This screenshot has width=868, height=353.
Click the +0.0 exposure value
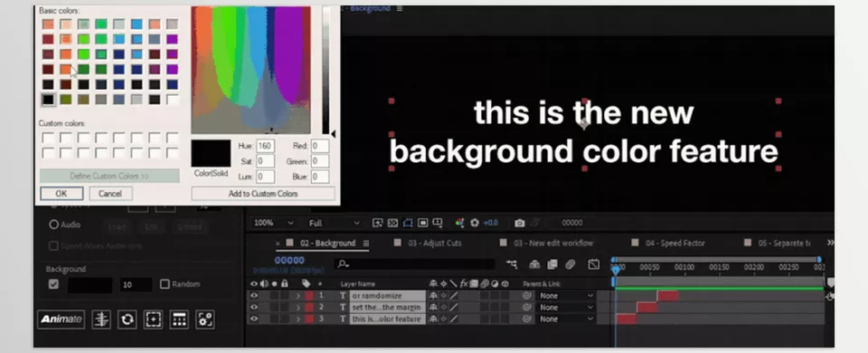click(491, 223)
